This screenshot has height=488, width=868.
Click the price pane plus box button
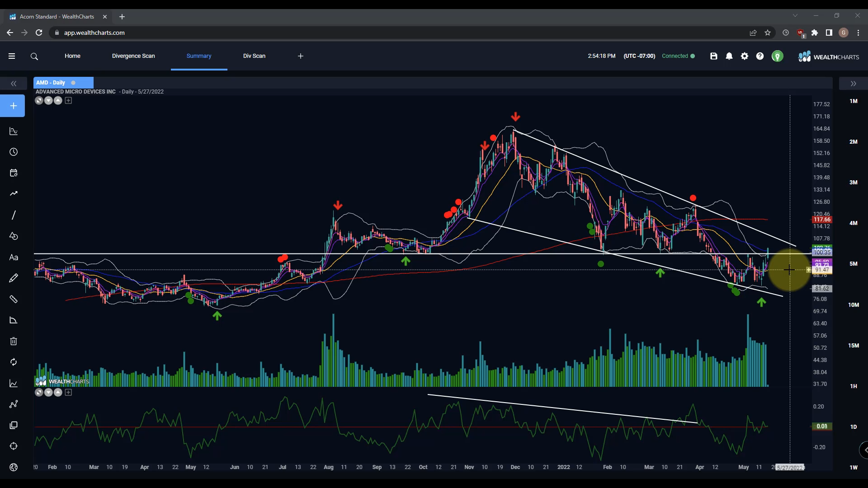click(x=68, y=101)
